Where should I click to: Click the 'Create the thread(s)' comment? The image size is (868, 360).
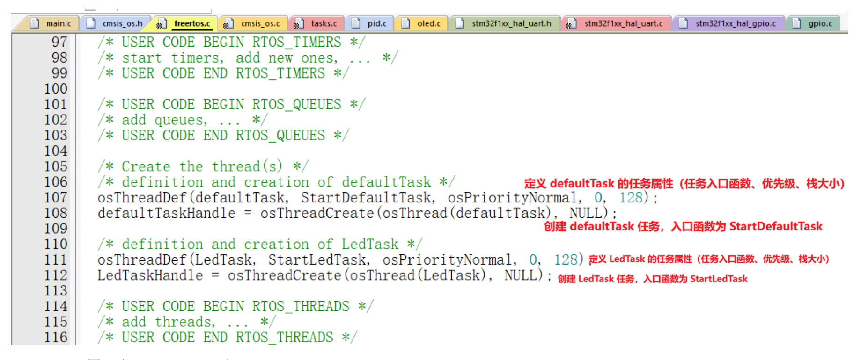[203, 166]
